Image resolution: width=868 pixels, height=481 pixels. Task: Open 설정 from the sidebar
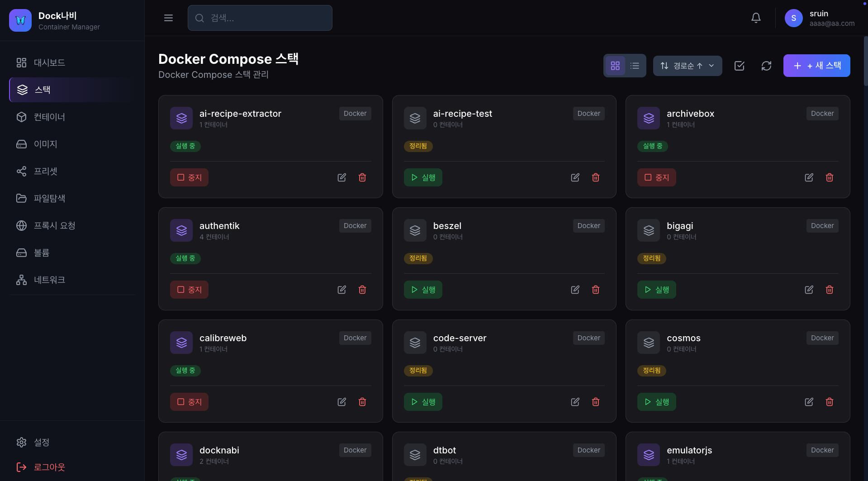pyautogui.click(x=41, y=443)
